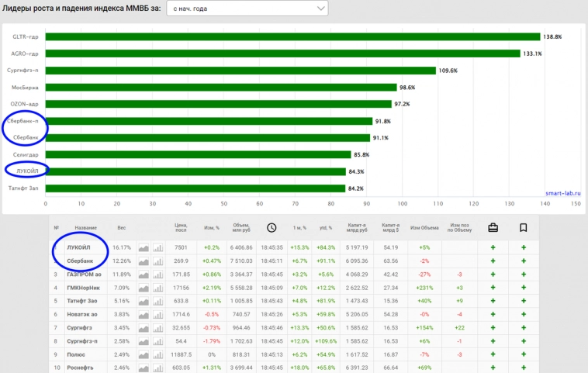The height and width of the screenshot is (373, 588).
Task: Open the light bar chart icon for Сбербанк
Action: (x=158, y=261)
